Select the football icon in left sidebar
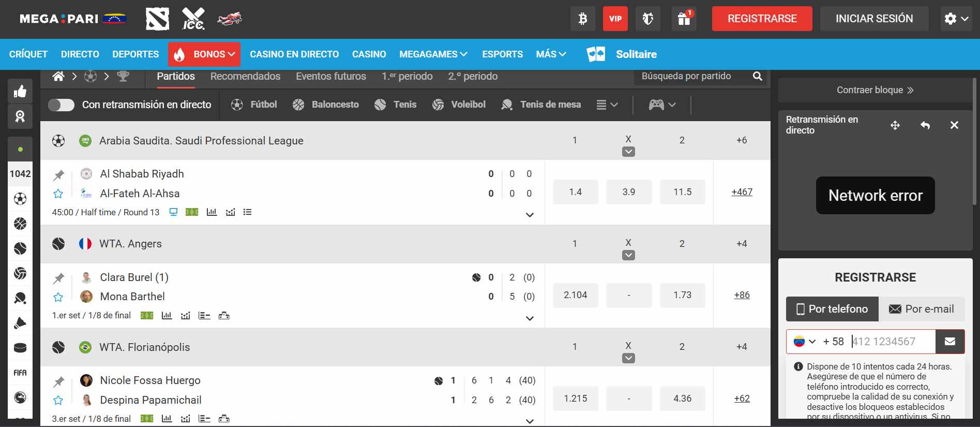Image resolution: width=980 pixels, height=427 pixels. tap(20, 199)
